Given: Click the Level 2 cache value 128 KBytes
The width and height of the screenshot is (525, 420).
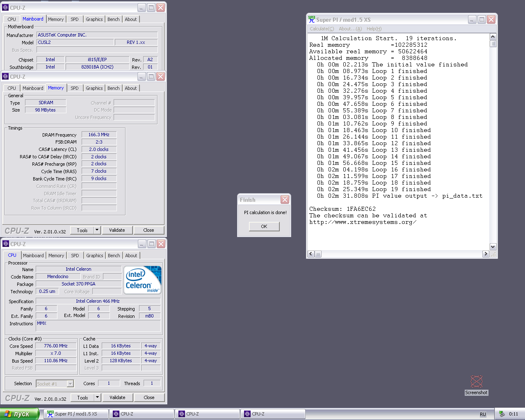Looking at the screenshot, I should click(121, 361).
